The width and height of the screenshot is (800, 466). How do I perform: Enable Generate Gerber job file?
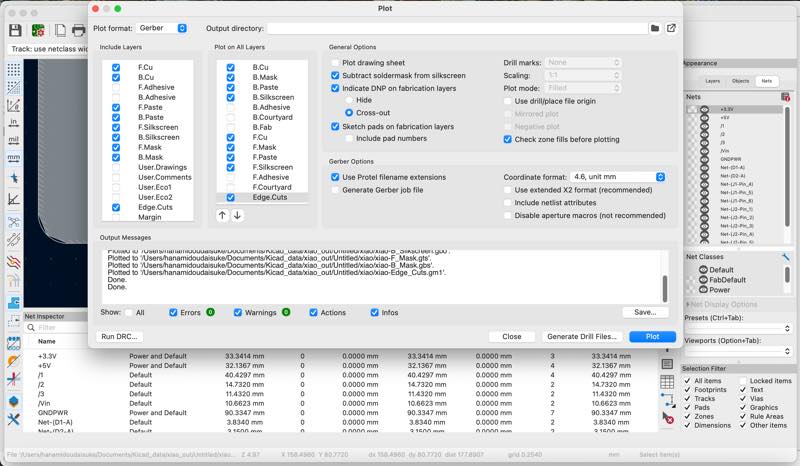pos(335,190)
